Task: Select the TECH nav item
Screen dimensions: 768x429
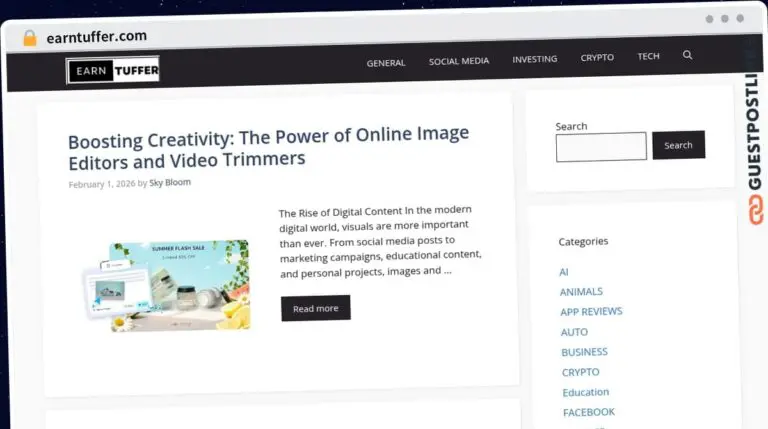Action: pyautogui.click(x=648, y=56)
